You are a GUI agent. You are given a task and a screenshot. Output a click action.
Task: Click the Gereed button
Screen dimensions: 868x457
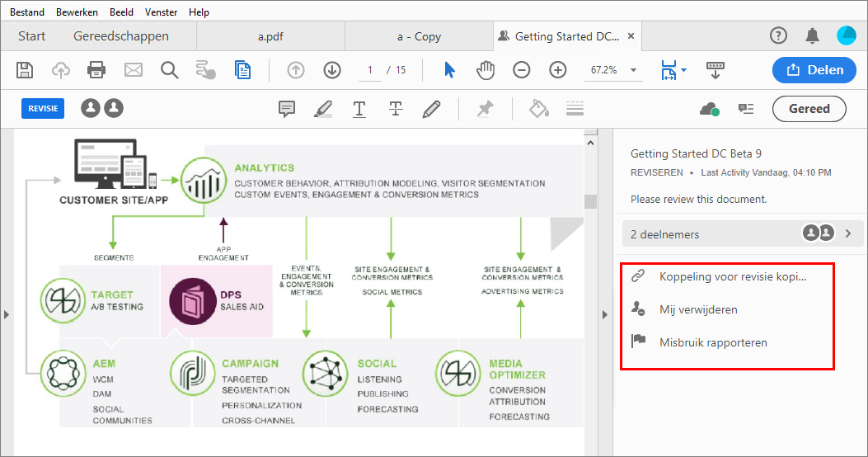(809, 109)
